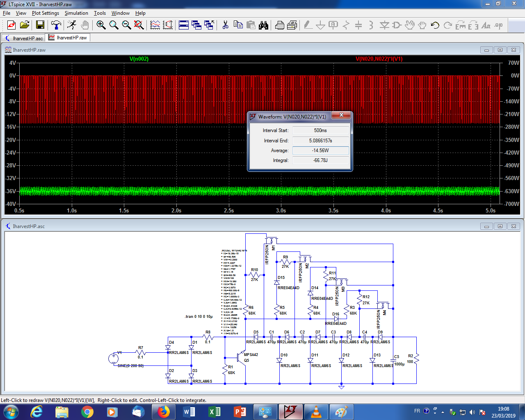
Task: Save the file with floppy icon
Action: [x=40, y=25]
